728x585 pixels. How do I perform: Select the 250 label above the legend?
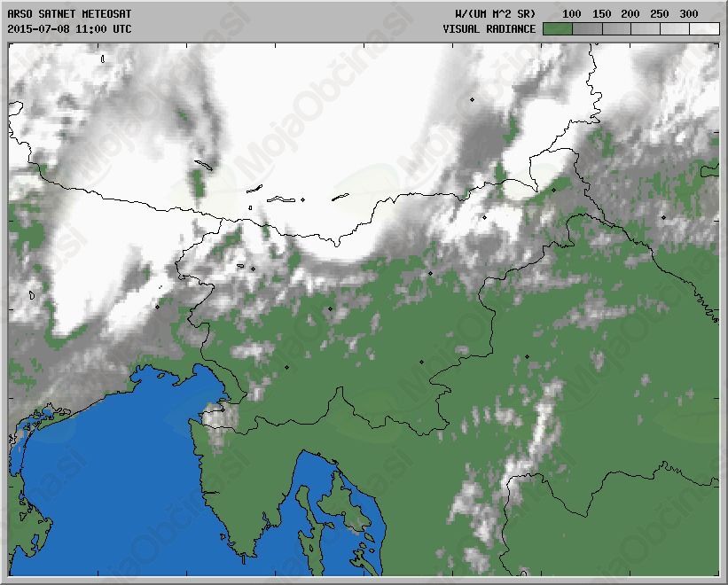point(659,14)
